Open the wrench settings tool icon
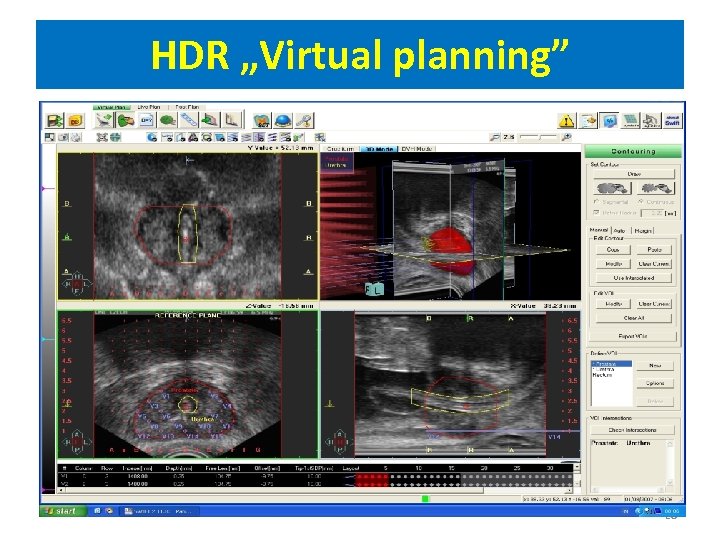This screenshot has height=540, width=720. [x=304, y=121]
